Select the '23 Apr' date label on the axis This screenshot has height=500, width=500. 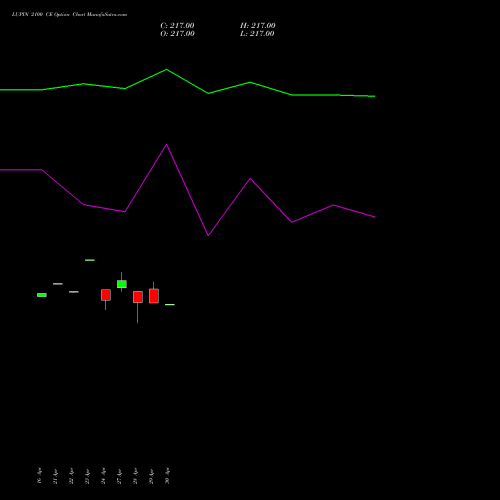tap(87, 476)
